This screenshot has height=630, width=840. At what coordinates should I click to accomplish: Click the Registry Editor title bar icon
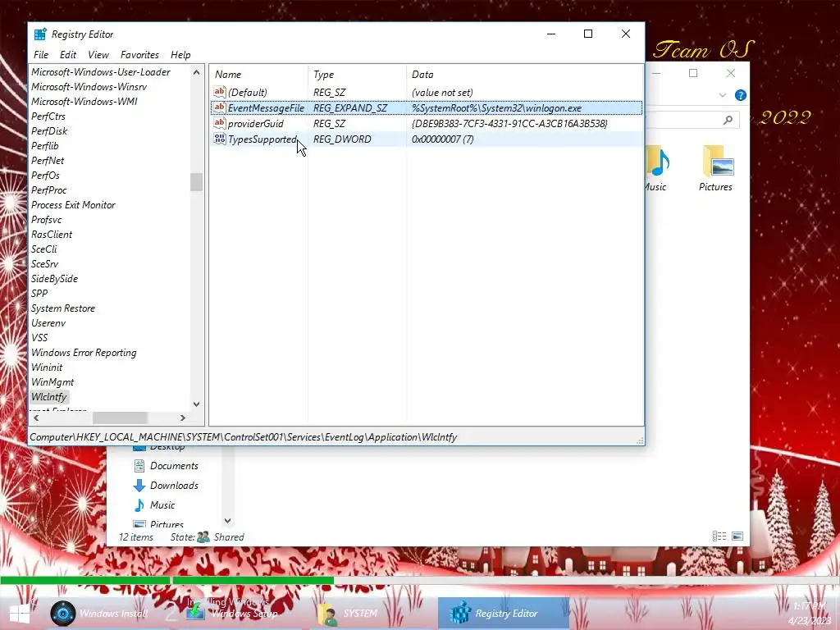click(x=40, y=34)
